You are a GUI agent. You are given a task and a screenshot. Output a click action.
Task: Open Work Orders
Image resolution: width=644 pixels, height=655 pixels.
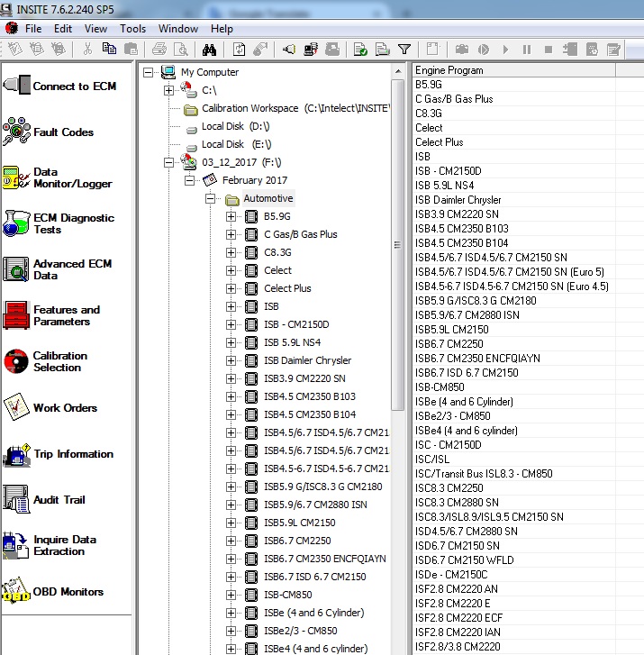[x=50, y=408]
